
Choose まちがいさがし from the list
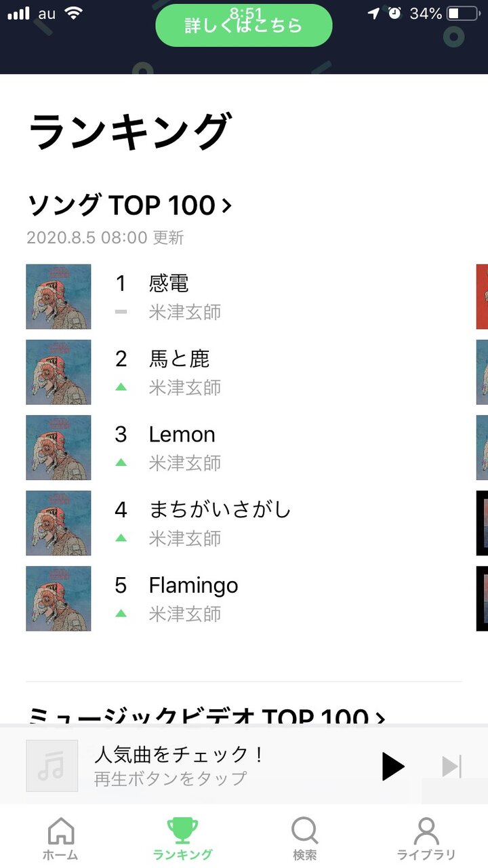pyautogui.click(x=244, y=523)
